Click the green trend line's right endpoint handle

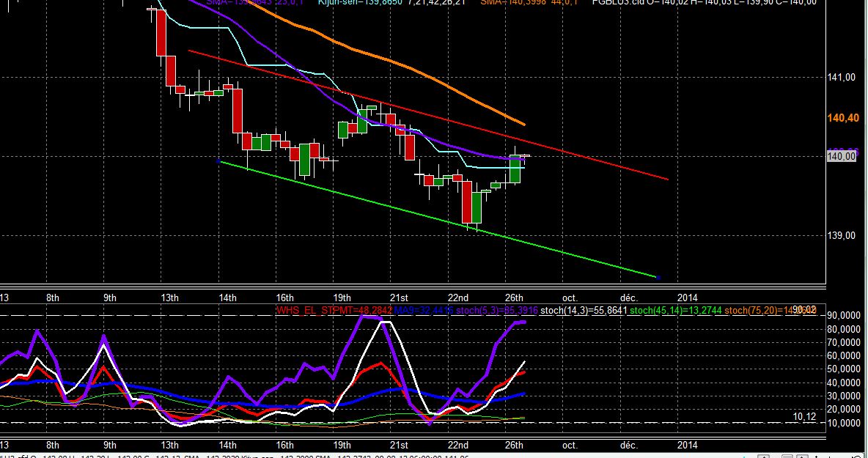pyautogui.click(x=658, y=277)
